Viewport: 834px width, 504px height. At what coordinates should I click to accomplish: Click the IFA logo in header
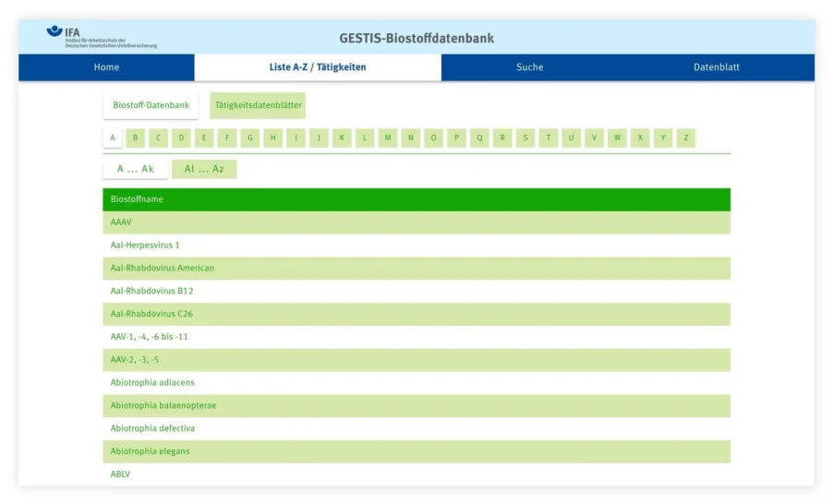pos(101,37)
